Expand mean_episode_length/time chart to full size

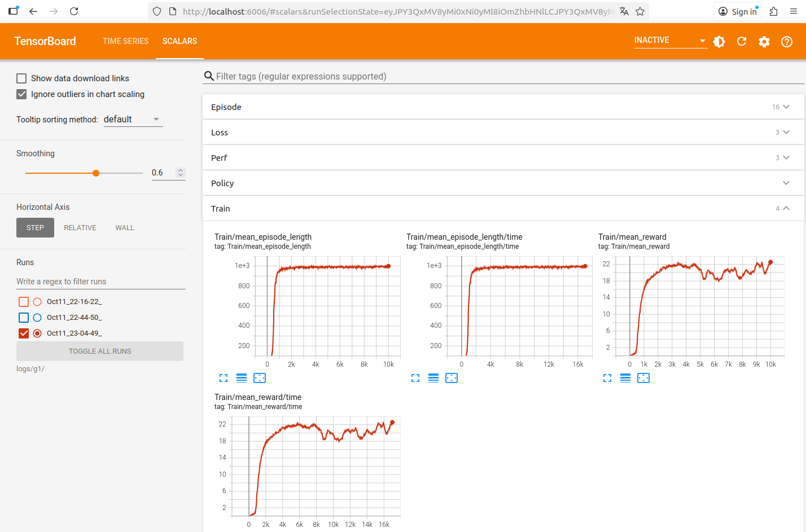pos(415,378)
